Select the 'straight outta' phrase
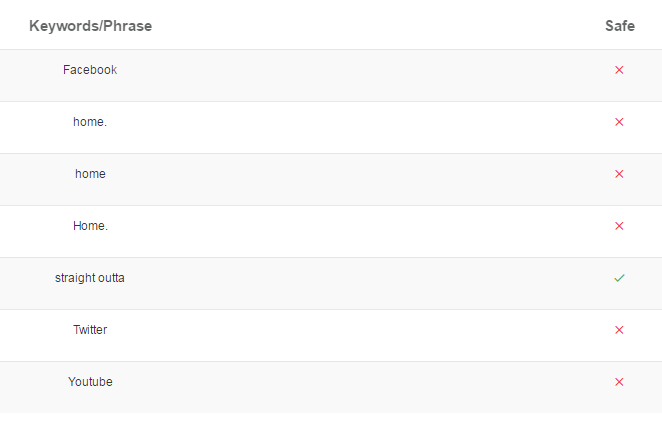The height and width of the screenshot is (424, 662). pyautogui.click(x=90, y=278)
